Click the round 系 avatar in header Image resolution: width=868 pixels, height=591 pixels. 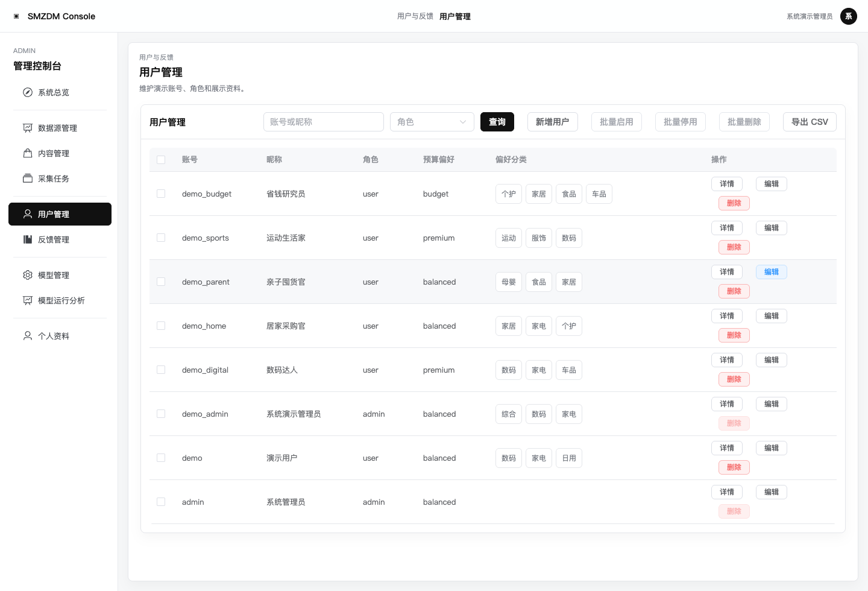849,16
